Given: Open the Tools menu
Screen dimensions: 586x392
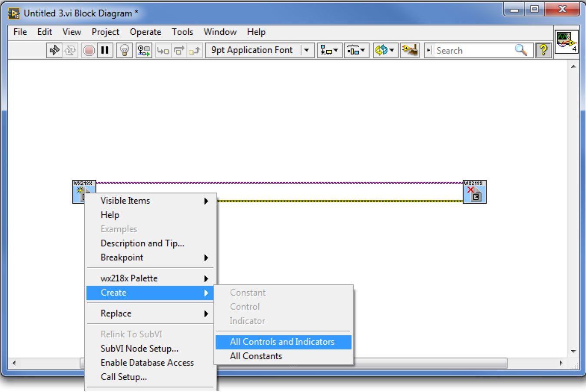Looking at the screenshot, I should pos(182,32).
